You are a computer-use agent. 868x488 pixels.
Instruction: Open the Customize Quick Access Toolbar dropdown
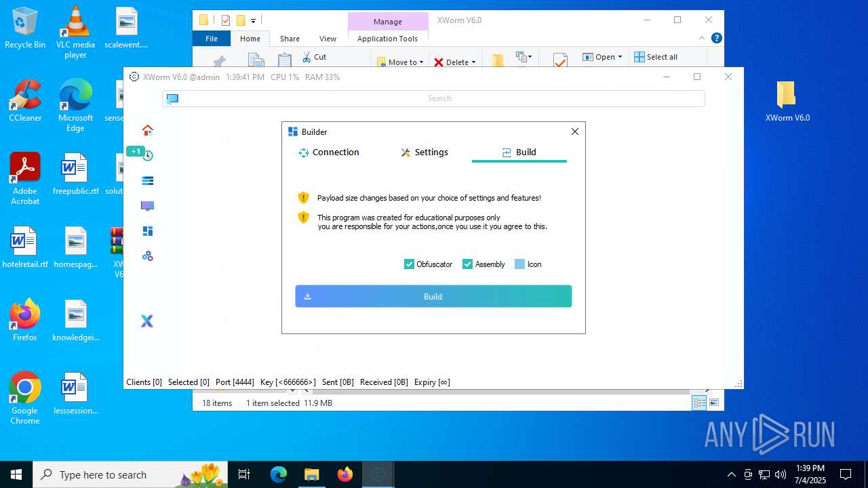(253, 21)
